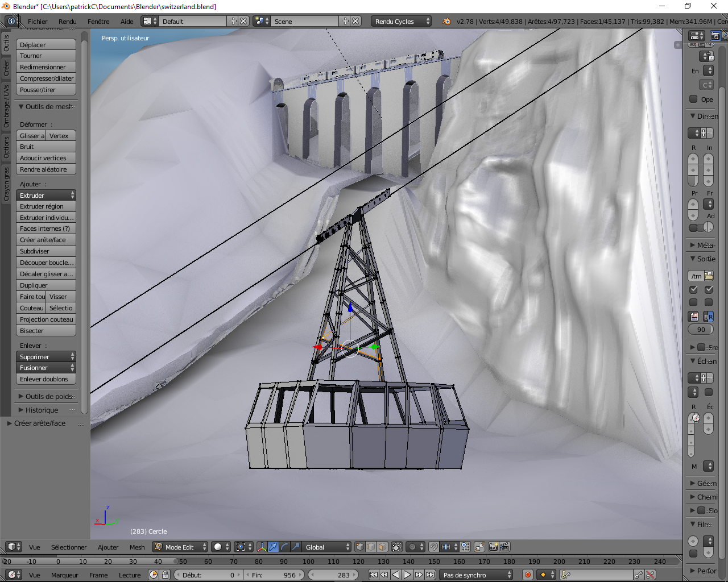The width and height of the screenshot is (728, 582).
Task: Toggle the translate manipulator arrow icon
Action: [273, 547]
